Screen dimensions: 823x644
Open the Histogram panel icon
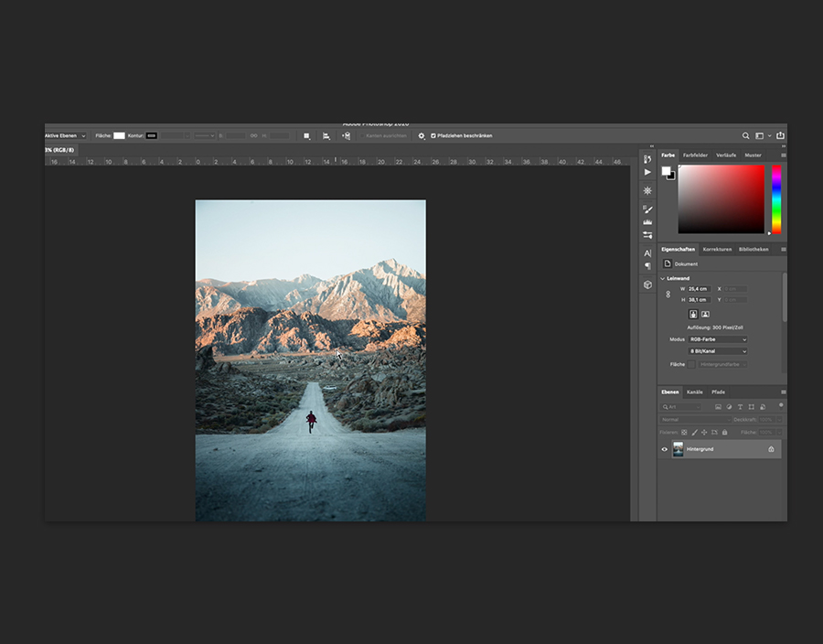point(647,222)
